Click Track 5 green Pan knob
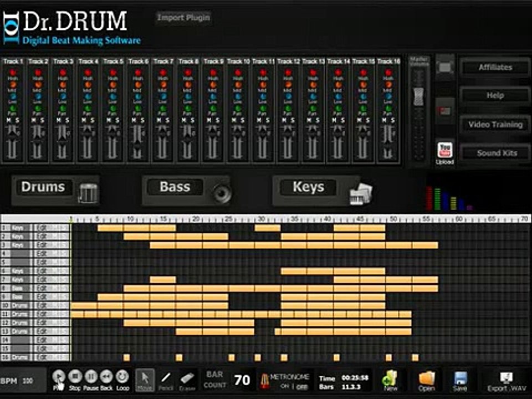 coord(113,109)
